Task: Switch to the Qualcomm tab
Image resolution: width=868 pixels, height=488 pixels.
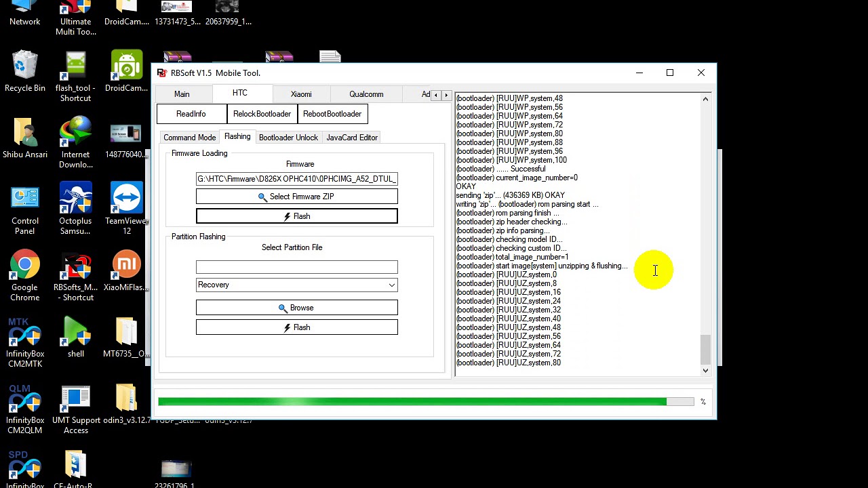Action: tap(366, 94)
